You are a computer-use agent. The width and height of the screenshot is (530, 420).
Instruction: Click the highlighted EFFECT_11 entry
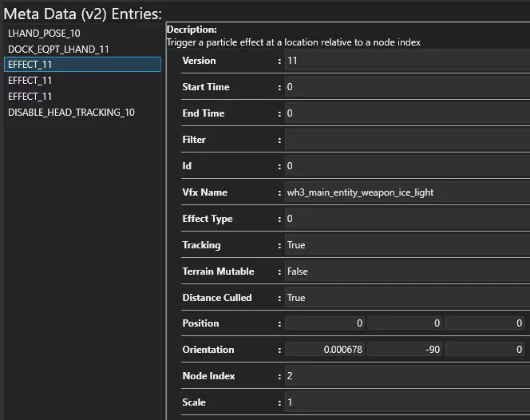point(30,65)
